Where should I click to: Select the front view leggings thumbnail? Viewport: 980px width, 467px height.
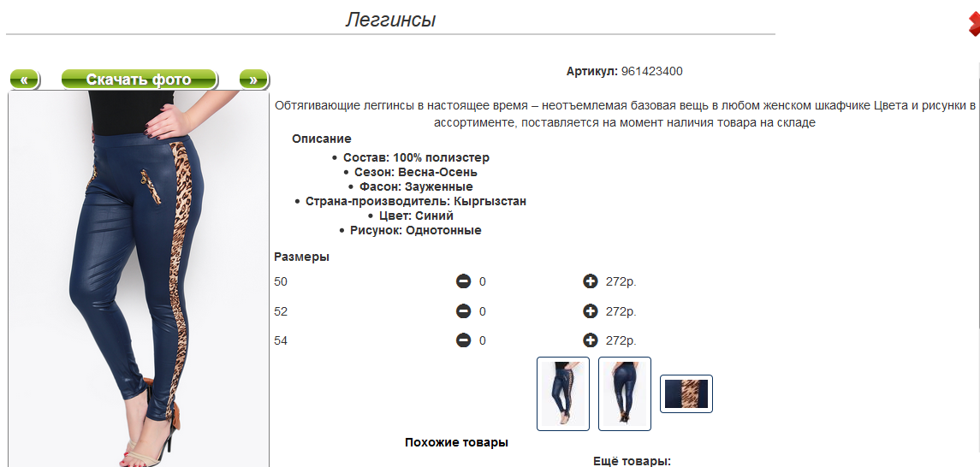(563, 394)
